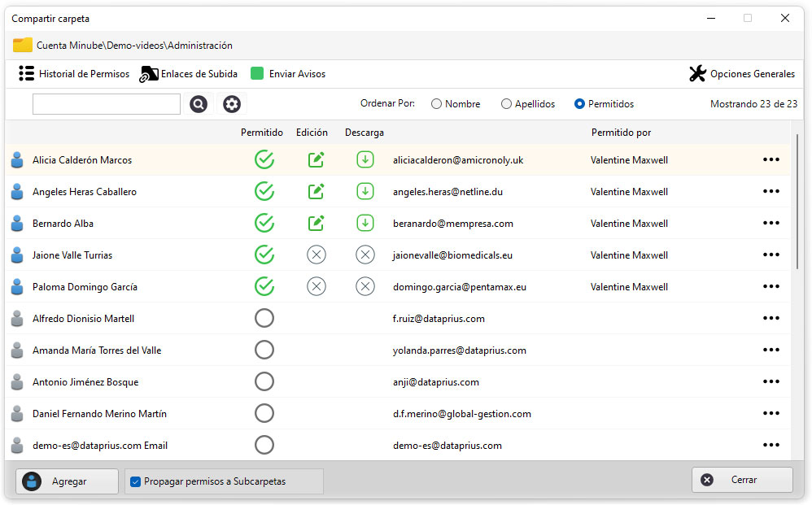Click user avatar of Alicia Calderón Marcos
This screenshot has height=505, width=812.
click(17, 160)
